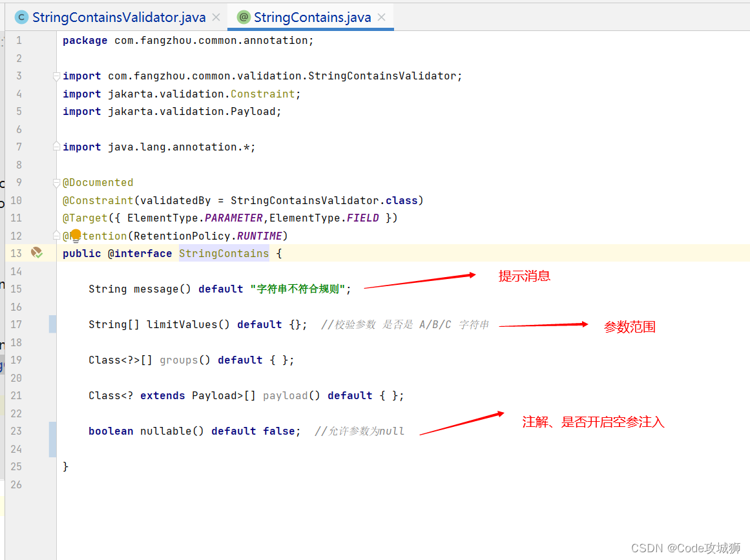
Task: Click RetentionPolicy.RUNTIME on line 12
Action: [208, 236]
